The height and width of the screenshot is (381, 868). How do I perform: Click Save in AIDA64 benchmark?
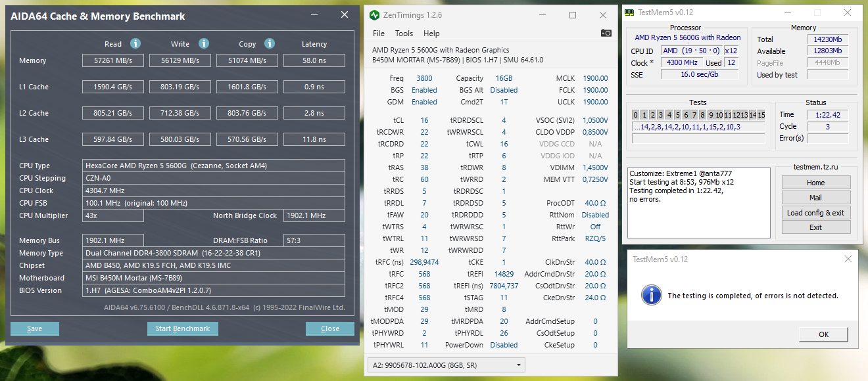click(35, 328)
